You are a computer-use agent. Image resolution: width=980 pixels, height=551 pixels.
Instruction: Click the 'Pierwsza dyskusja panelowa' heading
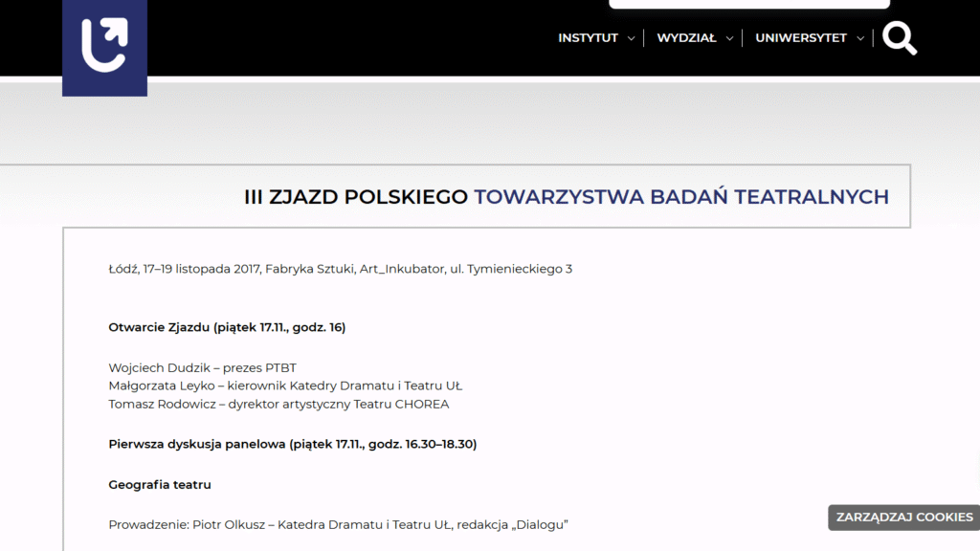click(x=292, y=445)
